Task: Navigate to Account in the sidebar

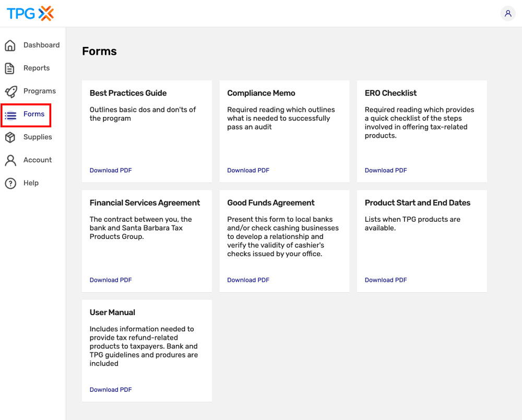Action: [x=37, y=160]
